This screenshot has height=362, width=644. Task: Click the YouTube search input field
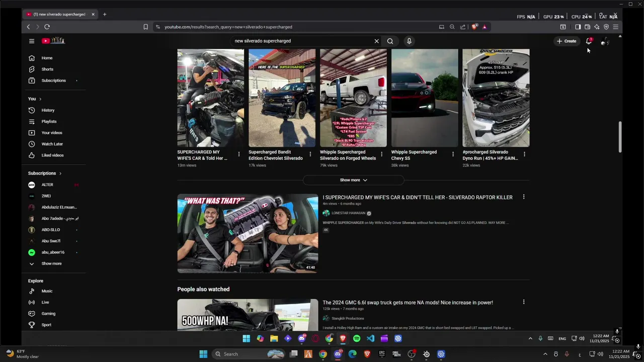point(302,41)
